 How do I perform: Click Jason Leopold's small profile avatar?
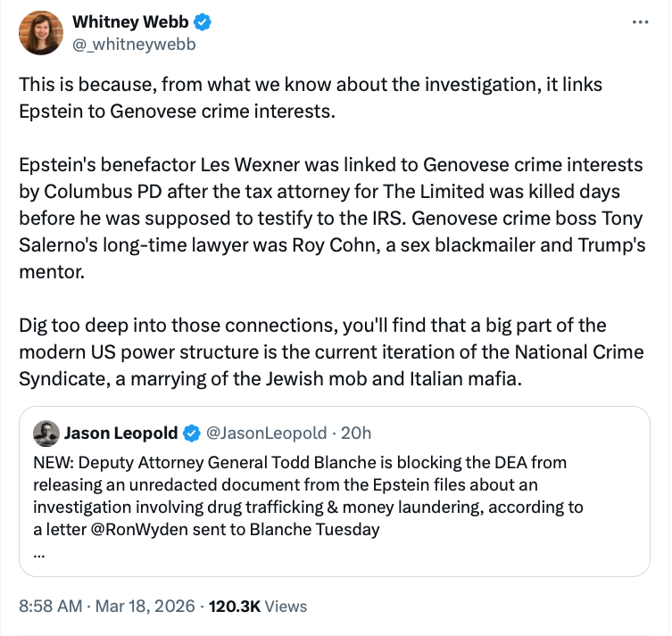click(46, 434)
